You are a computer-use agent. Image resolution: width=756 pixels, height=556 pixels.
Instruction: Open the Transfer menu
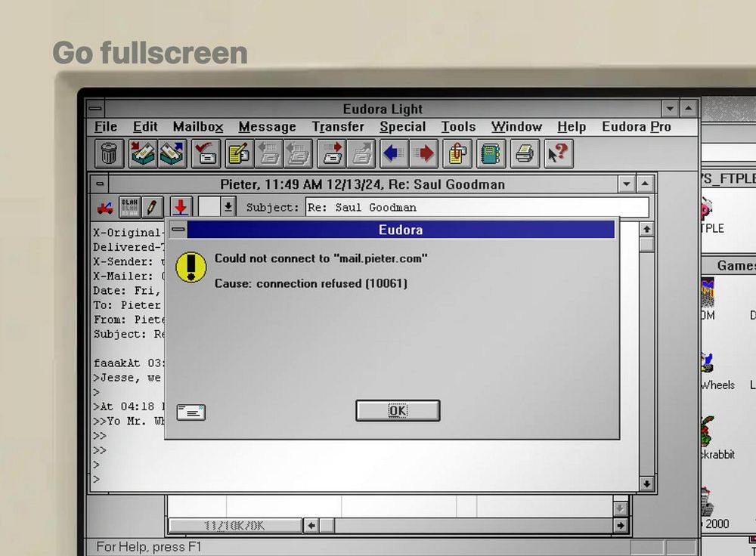tap(338, 127)
